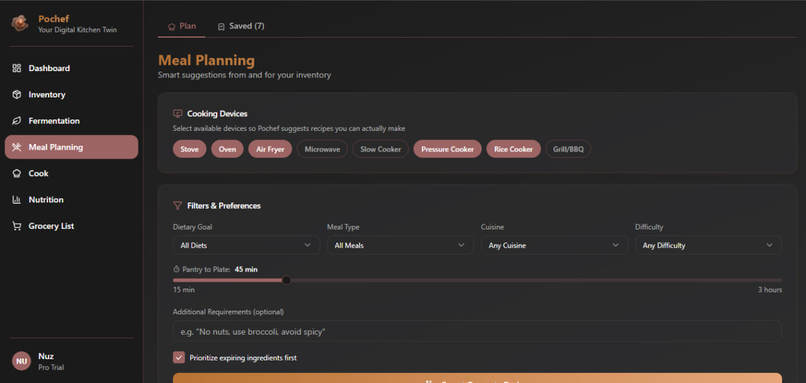Click the NU user avatar
806x383 pixels.
click(x=22, y=361)
